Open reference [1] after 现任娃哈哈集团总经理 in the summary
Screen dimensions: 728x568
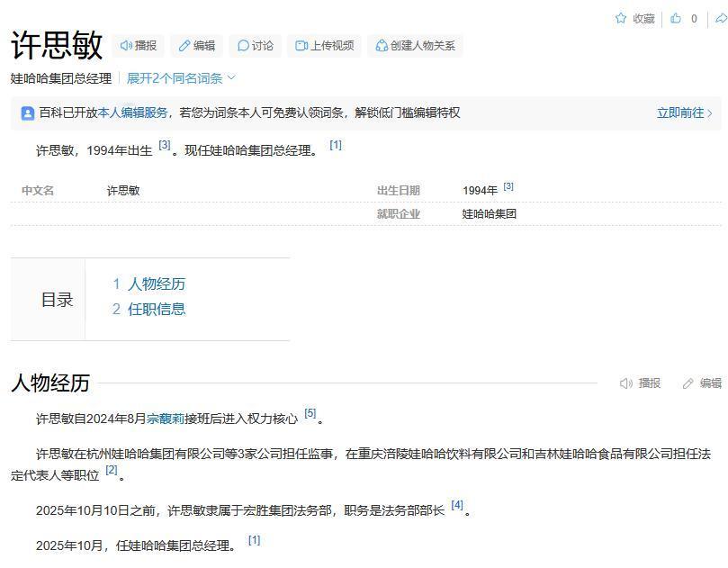point(336,145)
